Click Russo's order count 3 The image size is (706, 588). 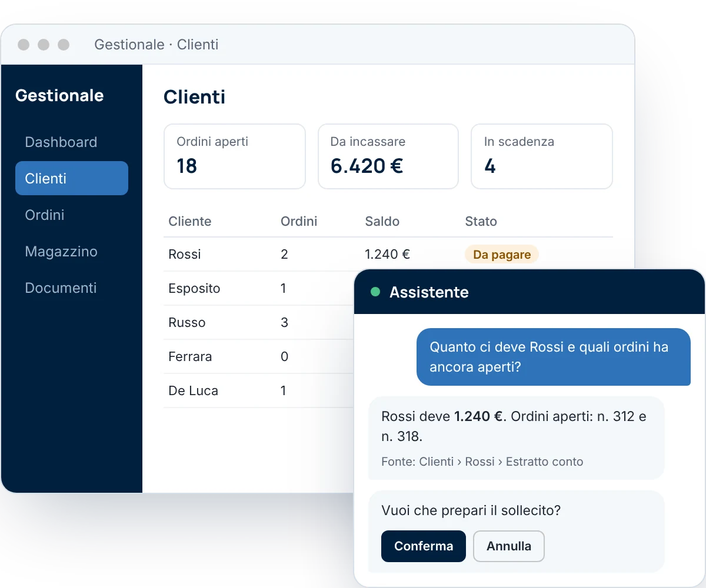click(x=285, y=323)
